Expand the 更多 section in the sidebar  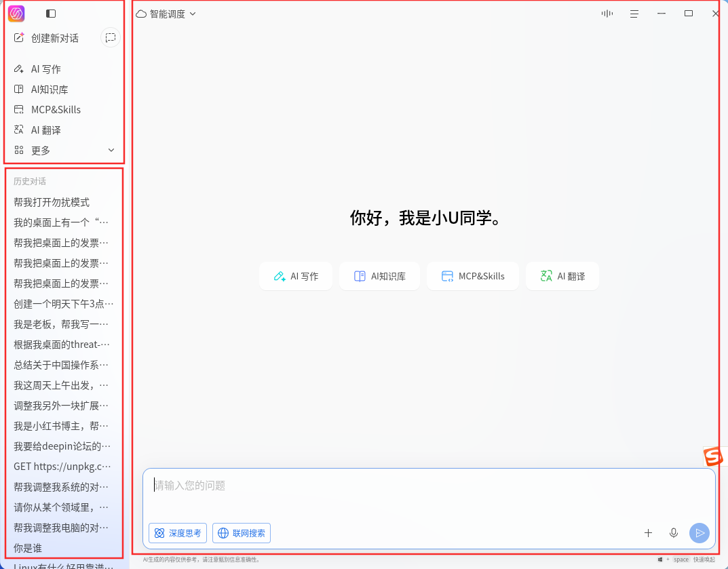pyautogui.click(x=64, y=151)
